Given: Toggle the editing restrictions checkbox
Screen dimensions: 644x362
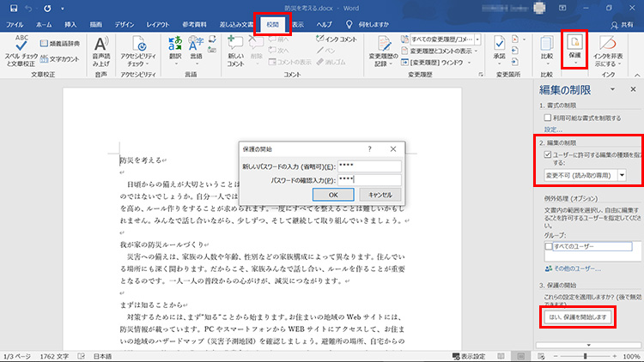Looking at the screenshot, I should 547,155.
